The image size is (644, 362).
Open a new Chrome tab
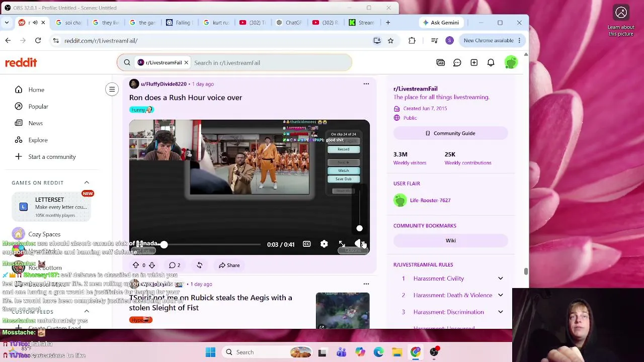tap(388, 23)
